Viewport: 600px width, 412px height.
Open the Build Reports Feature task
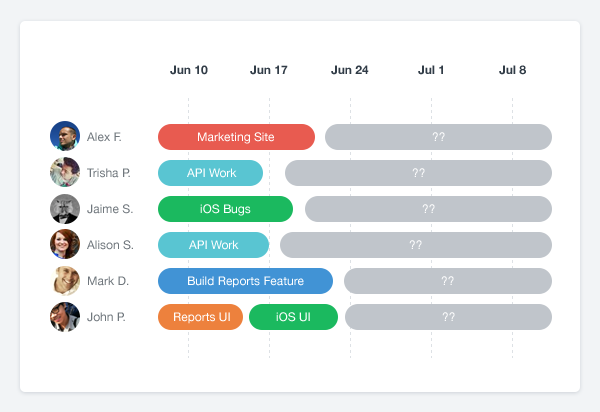coord(245,281)
